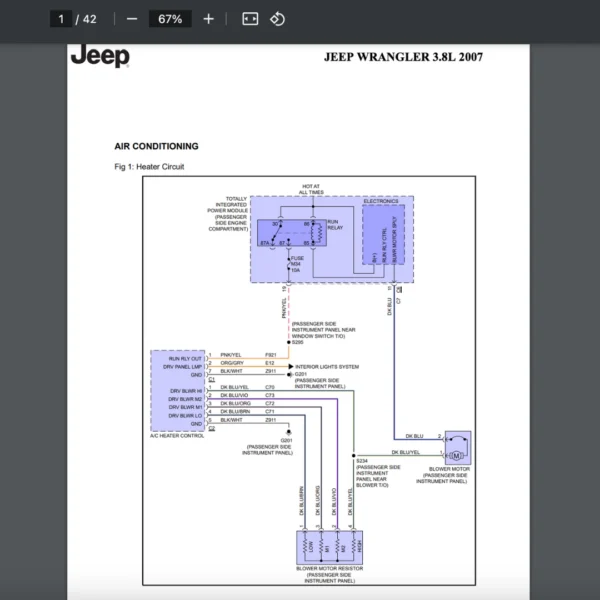Click the Fig 1: Heater Circuit caption
The height and width of the screenshot is (600, 600).
tap(150, 167)
